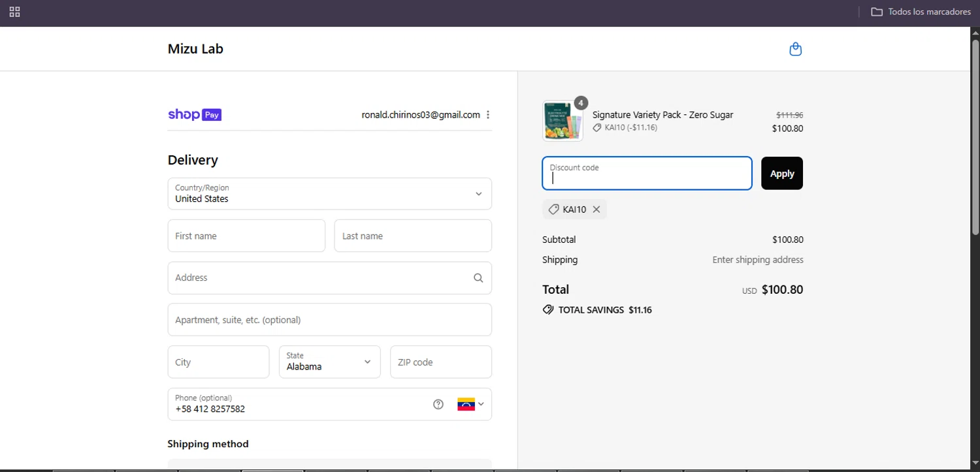This screenshot has height=472, width=980.
Task: Focus the Apartment, suite, etc. field
Action: [330, 320]
